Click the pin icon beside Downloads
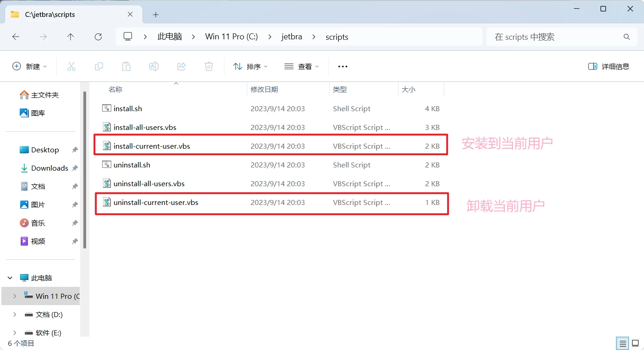The image size is (644, 350). pos(75,168)
